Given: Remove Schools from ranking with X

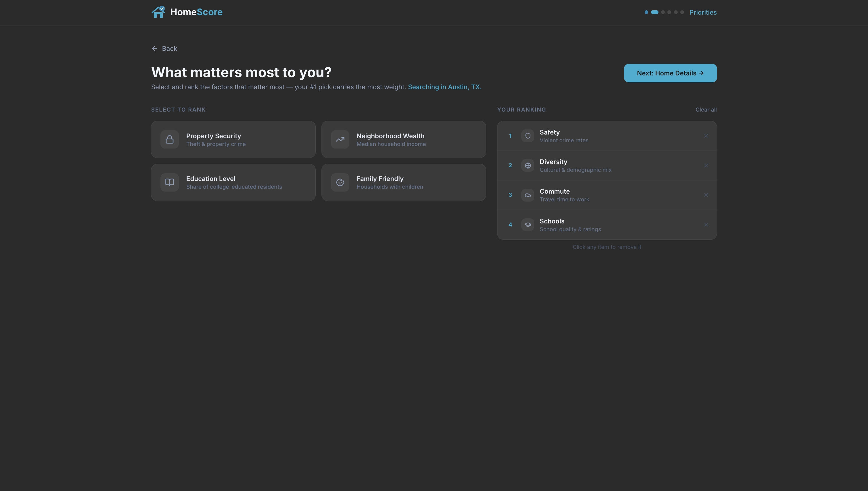Looking at the screenshot, I should point(706,225).
